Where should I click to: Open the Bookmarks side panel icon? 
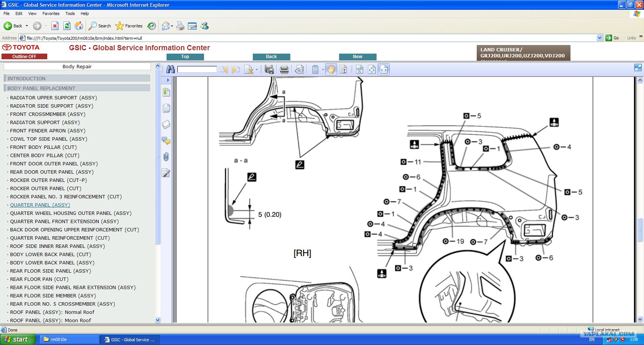coord(167,92)
